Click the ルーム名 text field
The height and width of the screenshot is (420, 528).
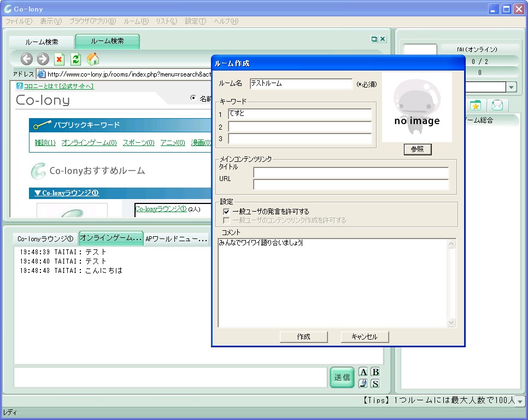pos(301,84)
